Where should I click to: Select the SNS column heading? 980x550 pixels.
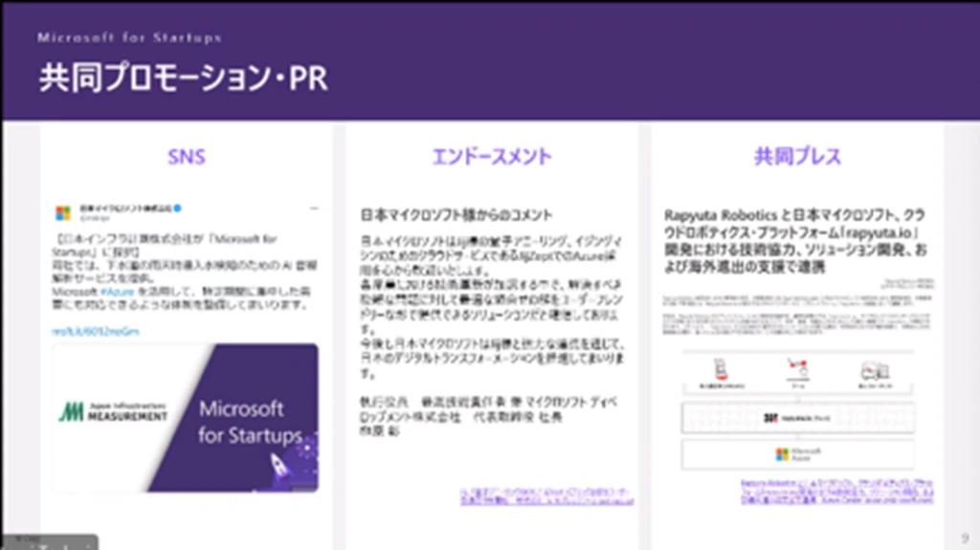click(x=187, y=157)
